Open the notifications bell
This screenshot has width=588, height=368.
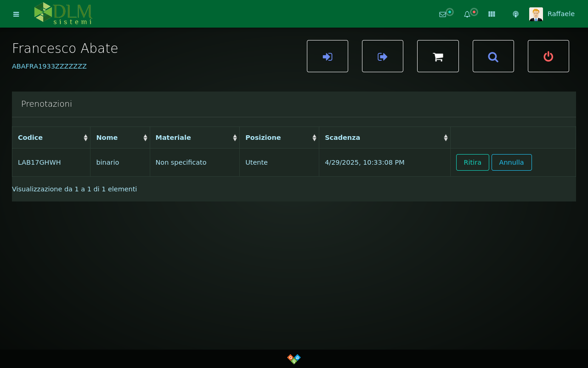(x=467, y=14)
